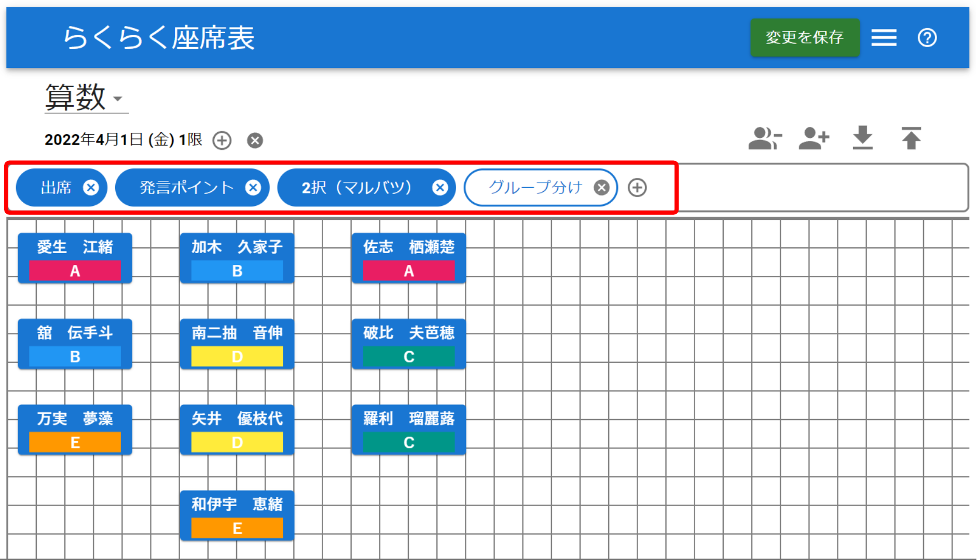Select student name 万実 夢藻
977x560 pixels.
75,418
